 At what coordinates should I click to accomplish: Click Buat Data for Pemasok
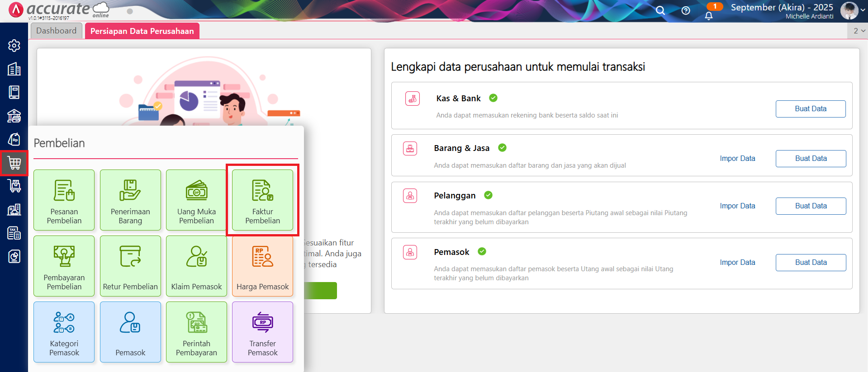811,263
